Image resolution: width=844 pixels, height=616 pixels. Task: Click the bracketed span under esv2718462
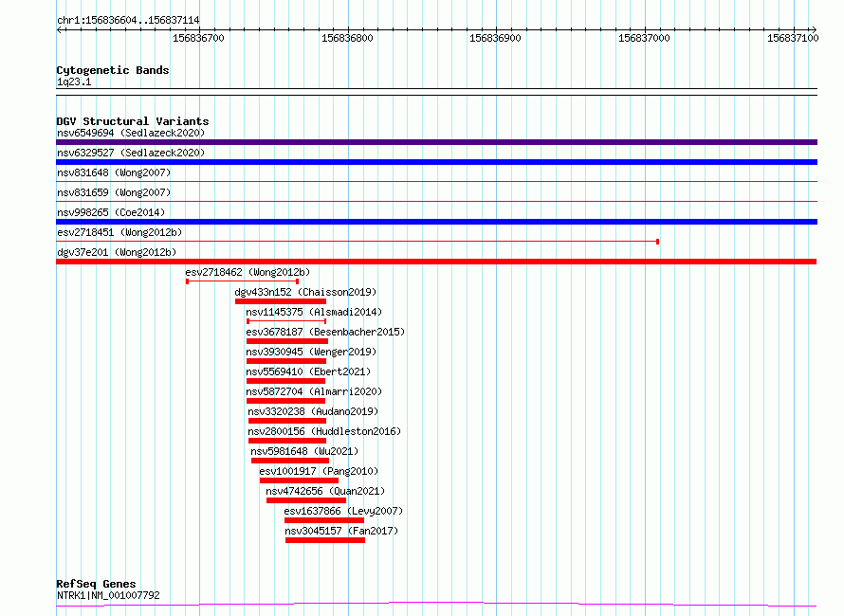pos(242,281)
